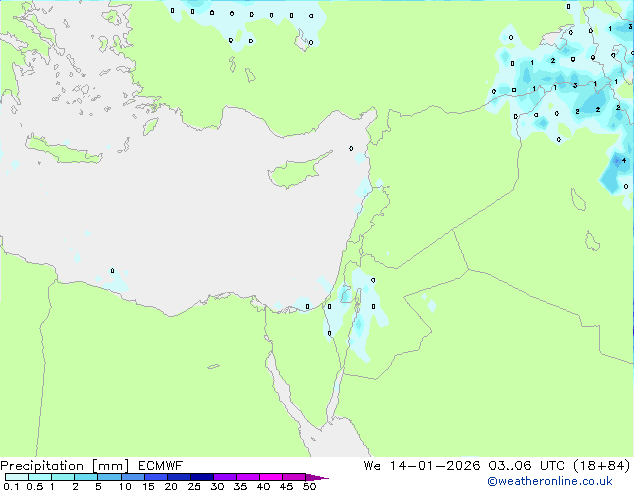Click the 2–5 mm legend color swatch
634x490 pixels.
pos(86,477)
